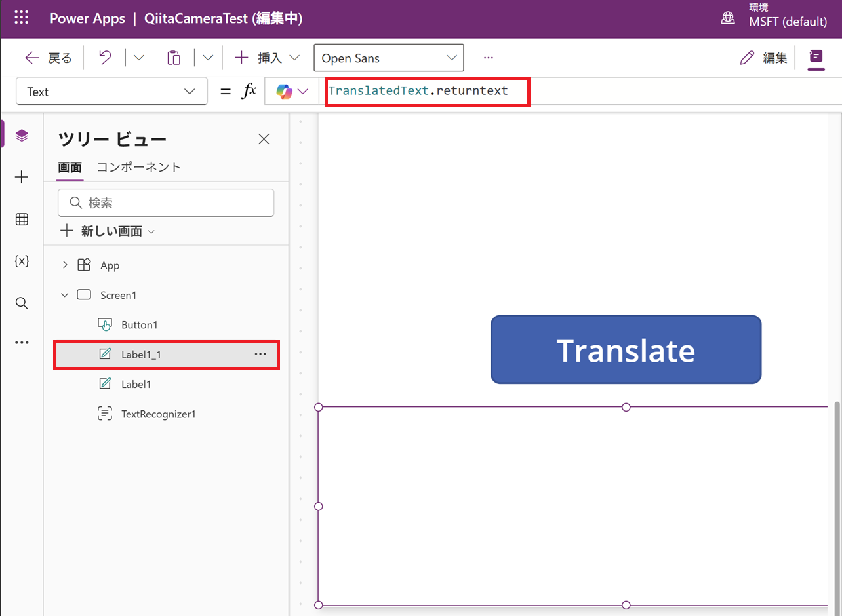This screenshot has width=842, height=616.
Task: Open the sidebar more options ellipsis
Action: pos(22,342)
